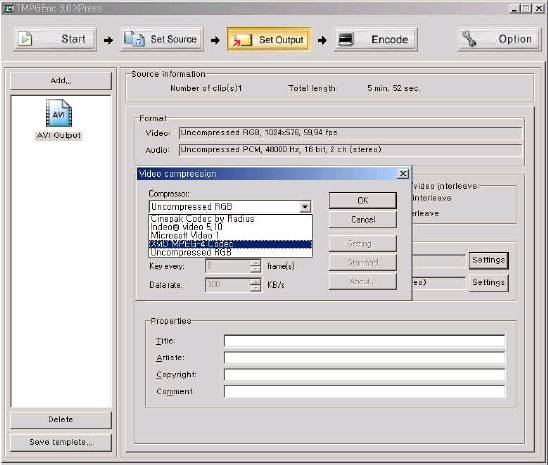The height and width of the screenshot is (465, 548).
Task: Choose Microsoft Video 1 codec
Action: click(230, 235)
